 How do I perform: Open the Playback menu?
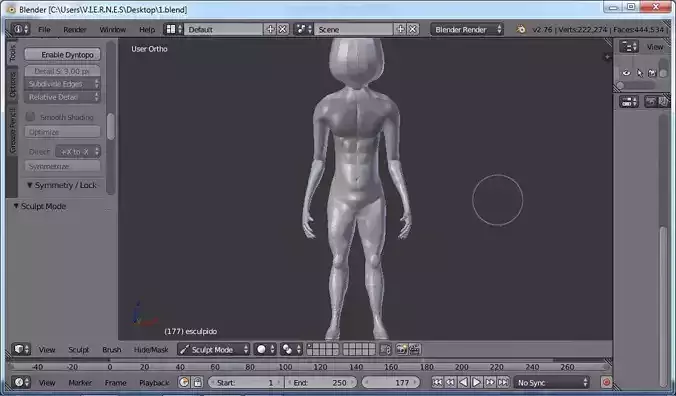154,383
